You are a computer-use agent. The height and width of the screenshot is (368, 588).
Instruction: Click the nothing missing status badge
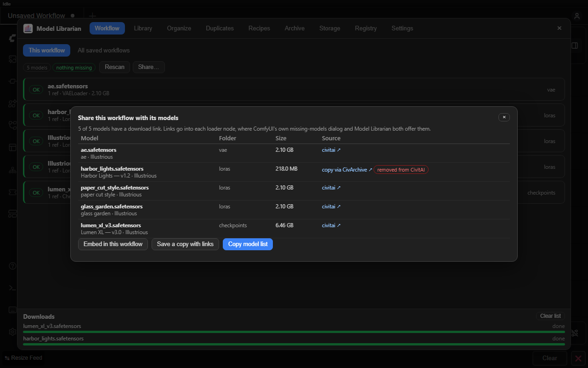click(x=74, y=68)
